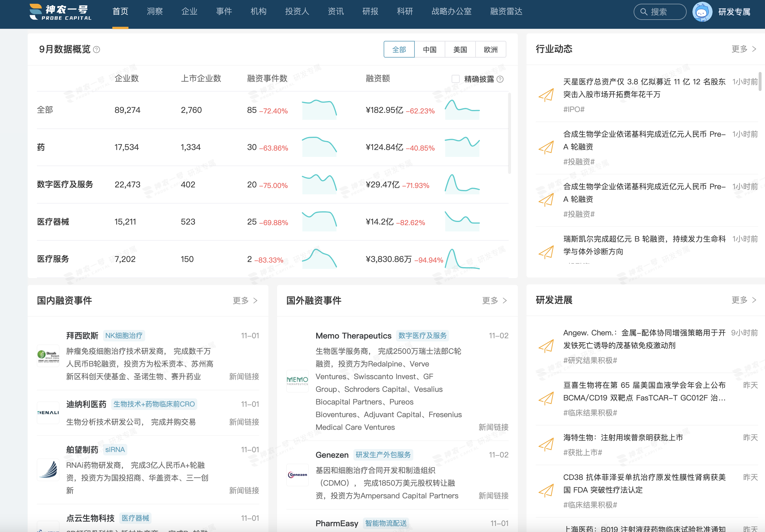Open the 战略办公室 menu
Viewport: 765px width, 532px height.
coord(451,12)
